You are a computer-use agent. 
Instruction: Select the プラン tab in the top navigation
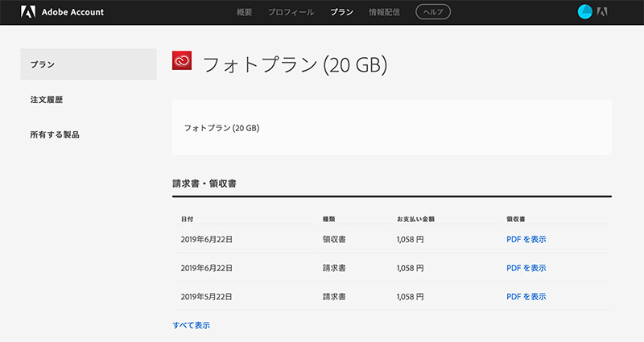point(341,12)
